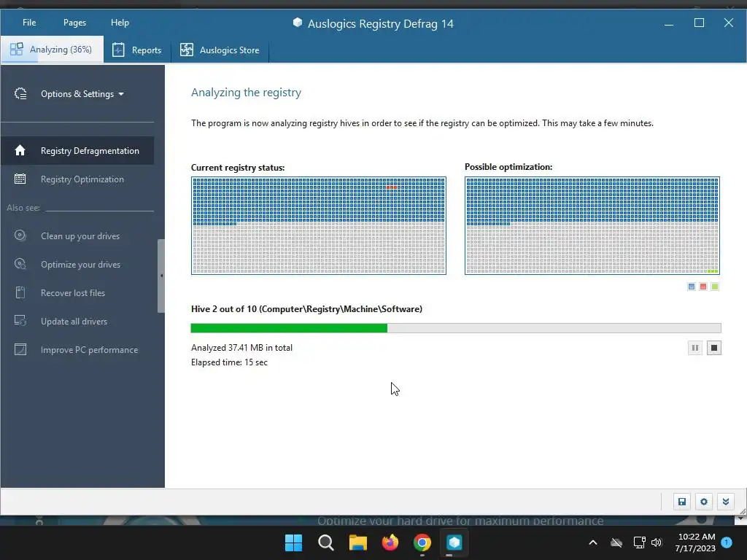Click the home icon beside Registry Defragmentation
The image size is (747, 560).
click(20, 150)
